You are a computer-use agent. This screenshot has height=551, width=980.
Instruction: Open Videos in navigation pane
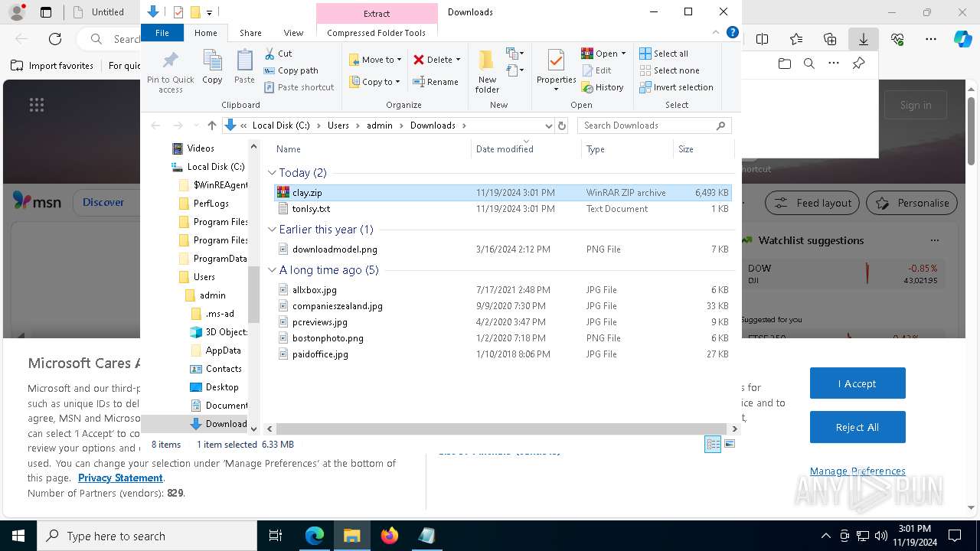click(201, 148)
